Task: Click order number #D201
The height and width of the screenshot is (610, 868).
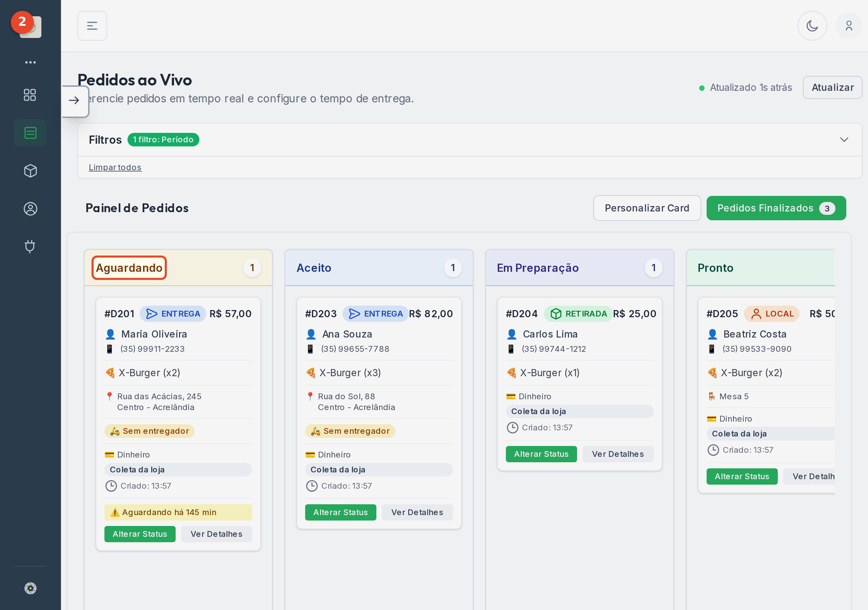Action: [x=119, y=314]
